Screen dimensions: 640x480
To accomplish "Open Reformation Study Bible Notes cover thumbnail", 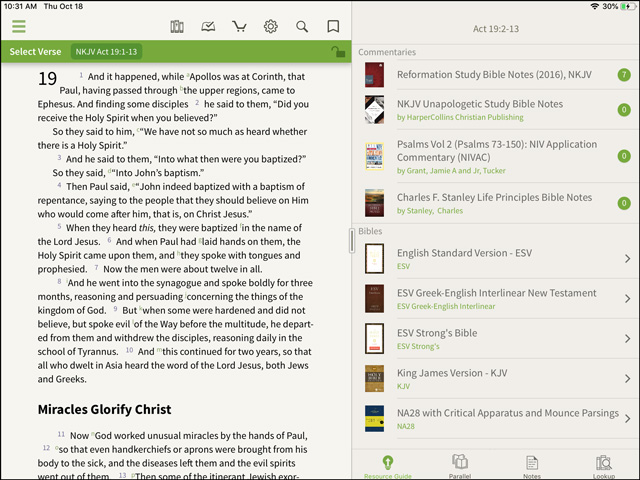I will tap(374, 75).
